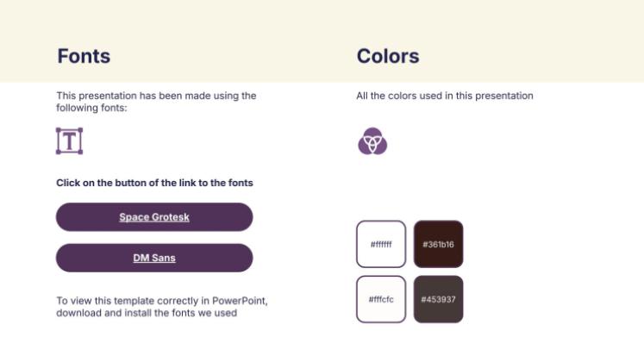Click the text box T icon
This screenshot has height=362, width=644.
coord(69,140)
